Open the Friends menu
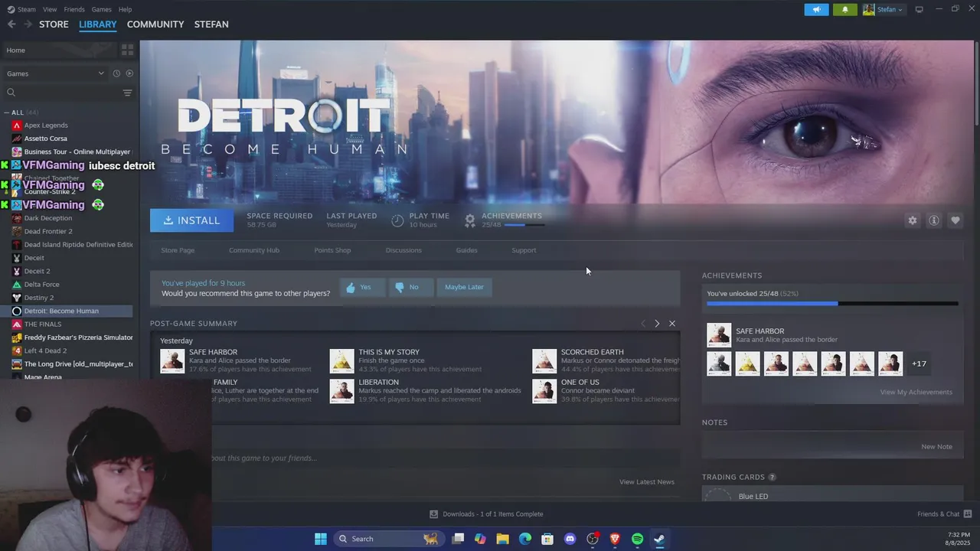980x551 pixels. click(x=74, y=9)
